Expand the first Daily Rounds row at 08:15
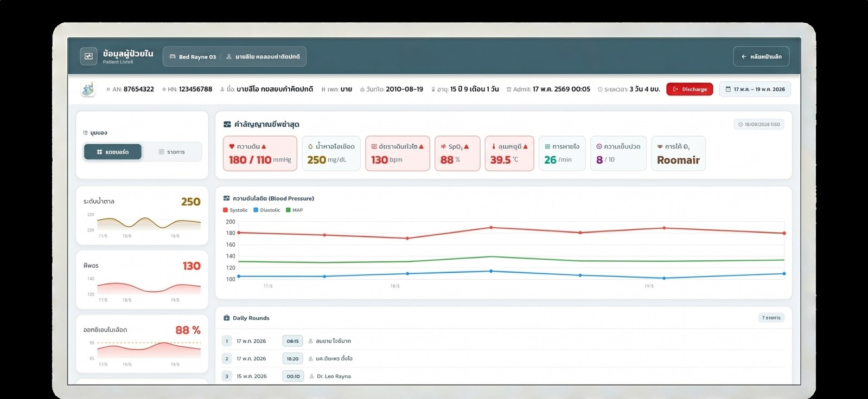868x399 pixels. point(503,341)
